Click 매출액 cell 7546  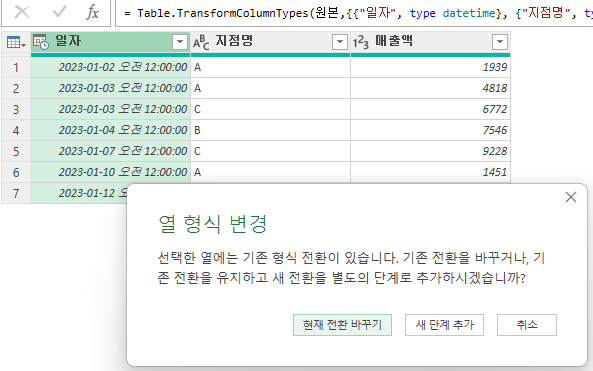point(430,130)
